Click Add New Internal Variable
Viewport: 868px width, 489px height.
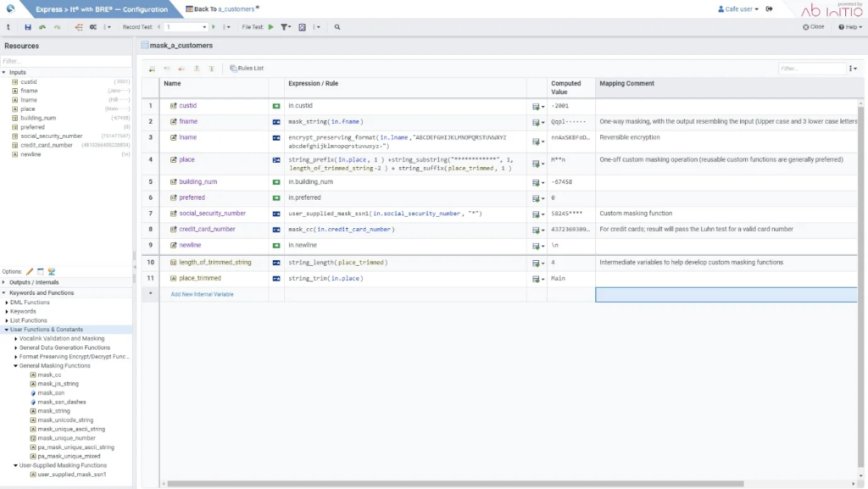(202, 294)
